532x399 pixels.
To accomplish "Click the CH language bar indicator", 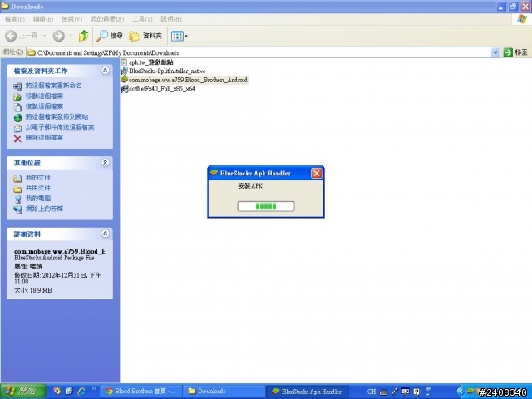I will point(372,392).
